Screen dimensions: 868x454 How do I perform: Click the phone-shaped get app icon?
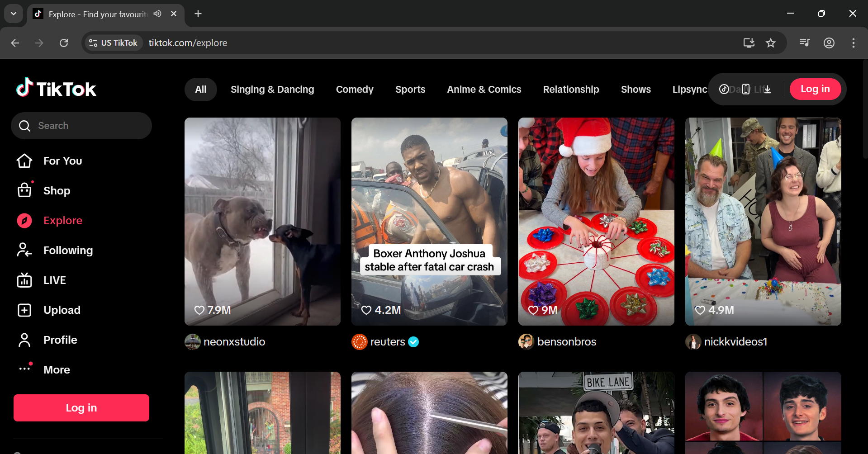(746, 89)
